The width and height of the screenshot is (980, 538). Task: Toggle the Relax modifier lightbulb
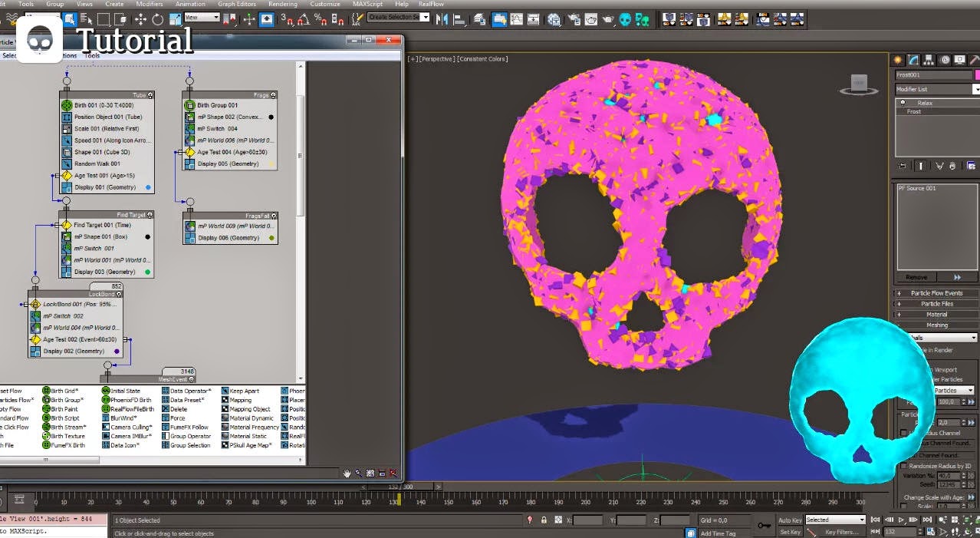coord(903,103)
